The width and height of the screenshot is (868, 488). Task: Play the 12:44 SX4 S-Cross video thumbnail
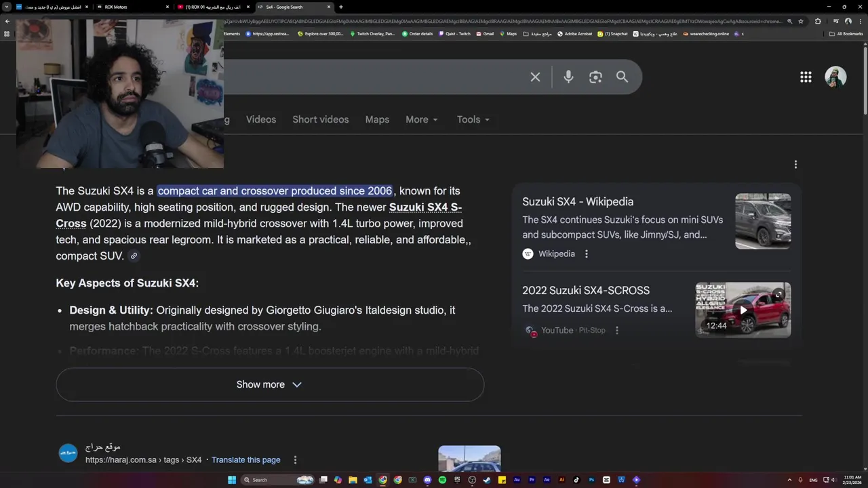click(743, 310)
